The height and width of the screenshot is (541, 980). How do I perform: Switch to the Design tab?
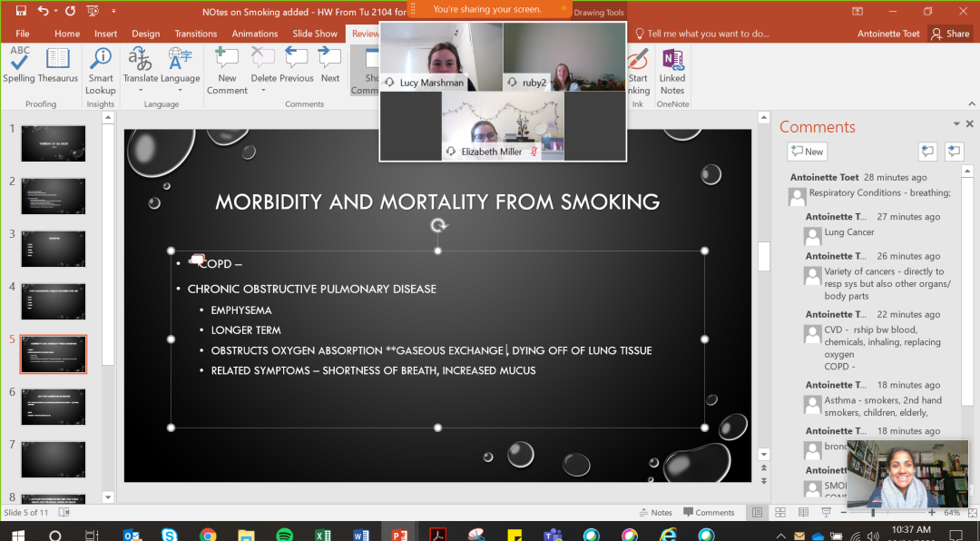[145, 34]
